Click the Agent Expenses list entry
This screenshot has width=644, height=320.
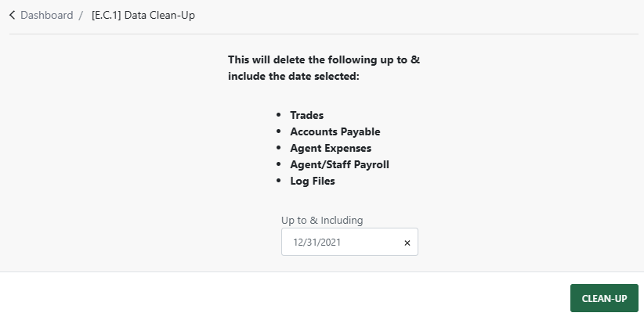pos(331,148)
